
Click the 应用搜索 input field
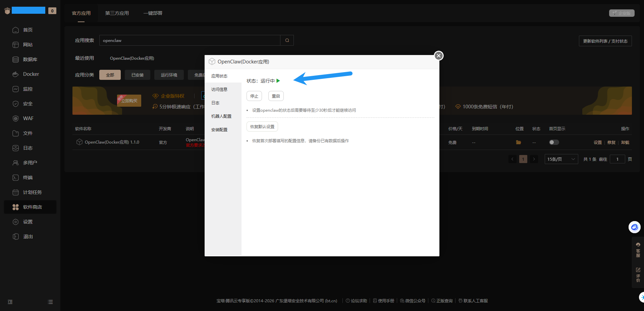coord(190,40)
